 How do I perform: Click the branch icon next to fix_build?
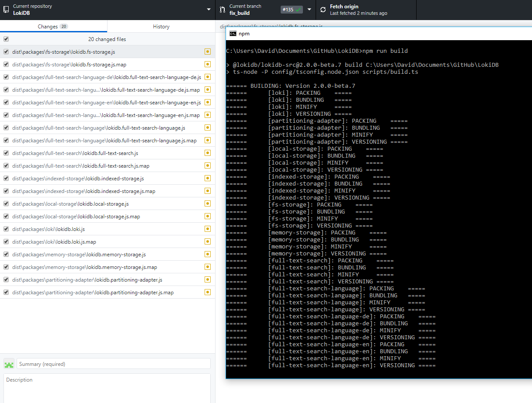(x=223, y=10)
